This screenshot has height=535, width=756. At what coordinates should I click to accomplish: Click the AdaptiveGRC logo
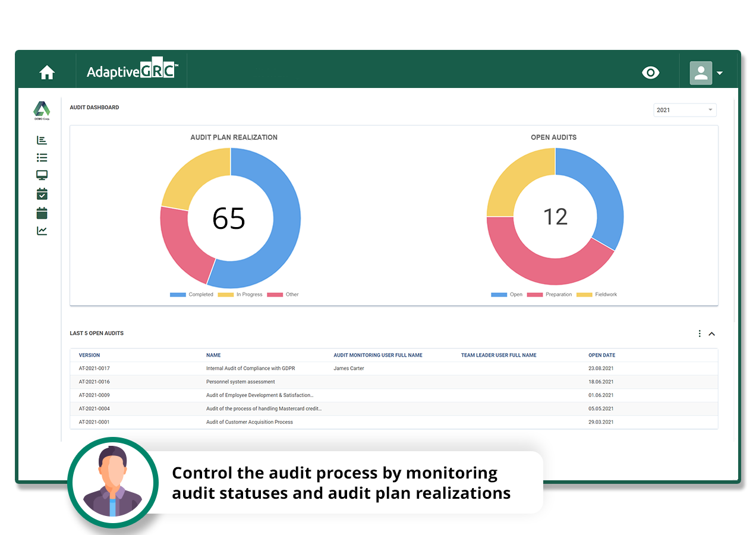131,71
